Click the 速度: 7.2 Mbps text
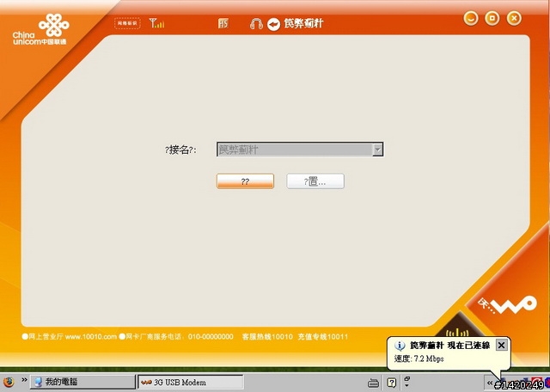The image size is (550, 392). click(419, 358)
